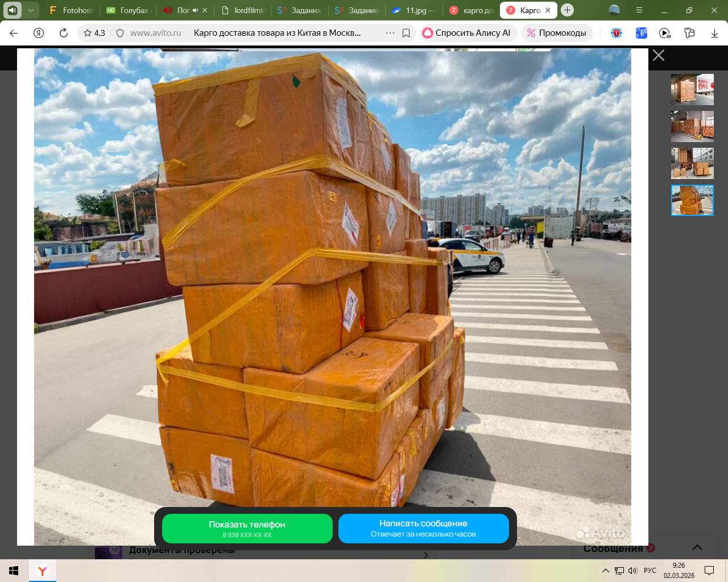This screenshot has height=582, width=728.
Task: Click the www.avito.ru address text
Action: (x=155, y=33)
